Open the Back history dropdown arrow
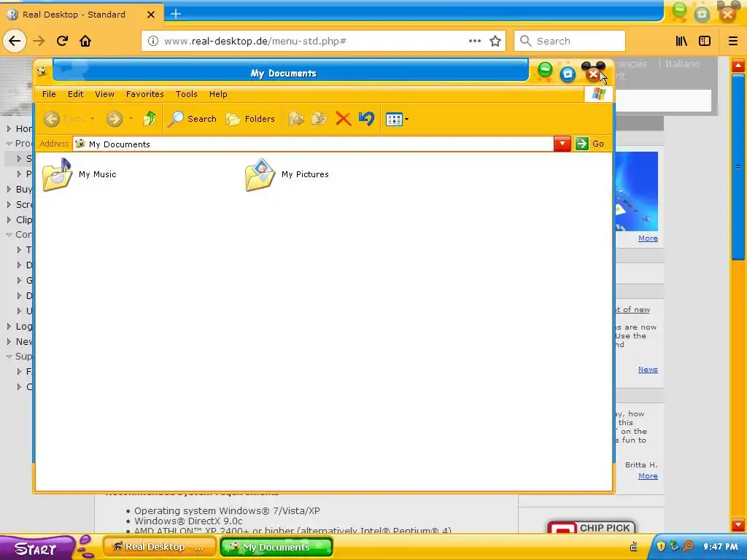Screen dimensions: 747x560 (x=93, y=119)
